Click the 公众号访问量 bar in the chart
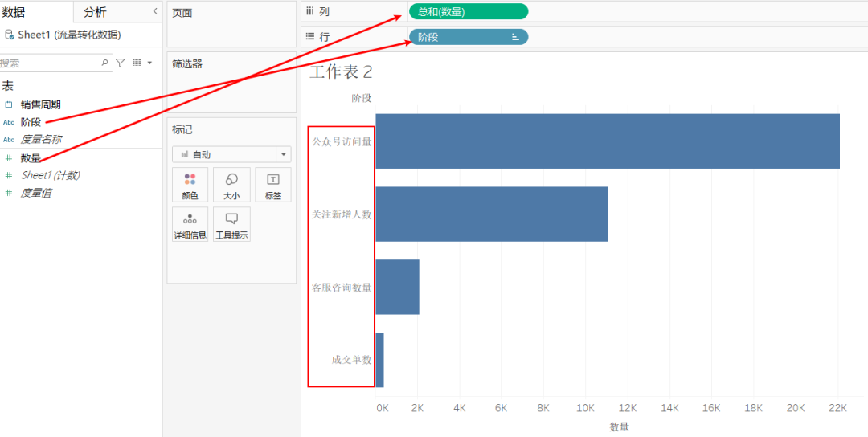This screenshot has width=868, height=437. tap(607, 141)
